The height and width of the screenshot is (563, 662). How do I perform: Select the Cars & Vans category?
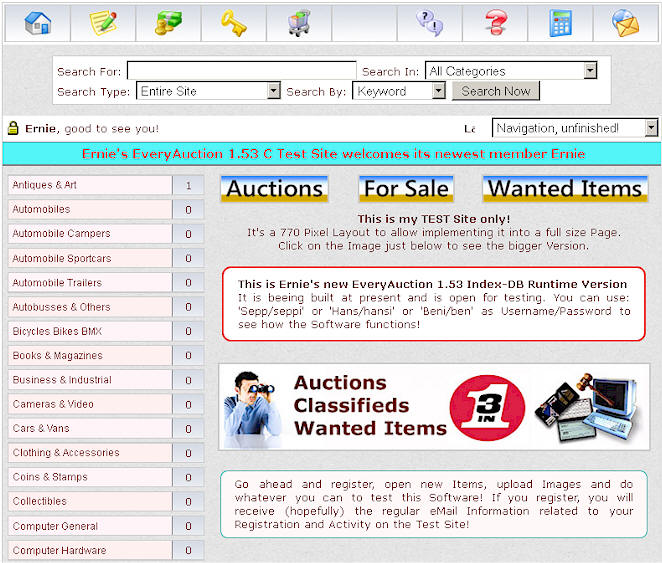(90, 428)
